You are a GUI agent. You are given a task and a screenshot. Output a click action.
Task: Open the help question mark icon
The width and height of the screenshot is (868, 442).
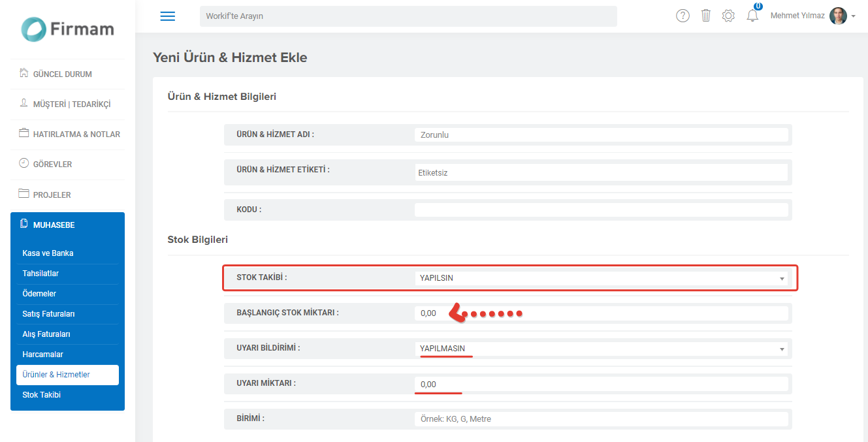(683, 16)
